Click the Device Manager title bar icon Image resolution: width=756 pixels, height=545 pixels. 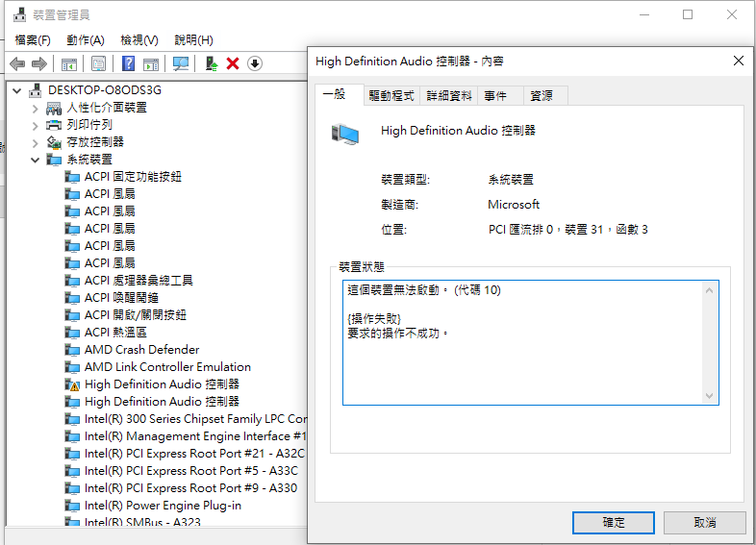[x=20, y=15]
